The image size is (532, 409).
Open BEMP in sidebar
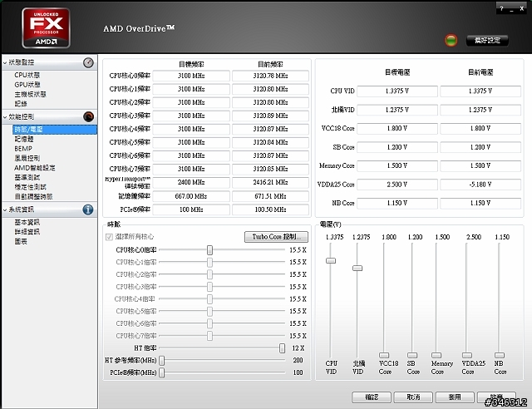[x=23, y=149]
